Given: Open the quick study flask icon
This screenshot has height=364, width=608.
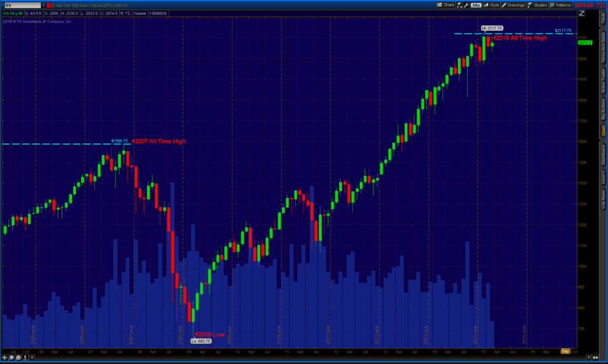Looking at the screenshot, I should (460, 5).
